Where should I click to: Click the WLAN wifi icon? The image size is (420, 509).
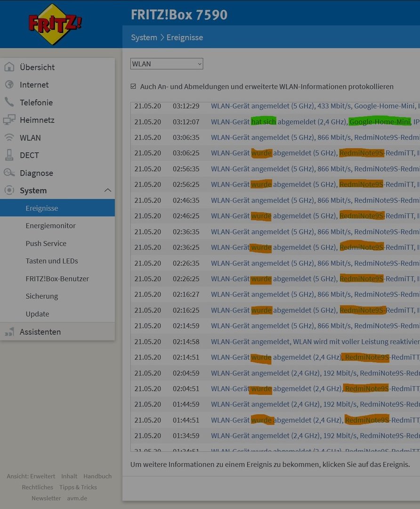pos(9,138)
